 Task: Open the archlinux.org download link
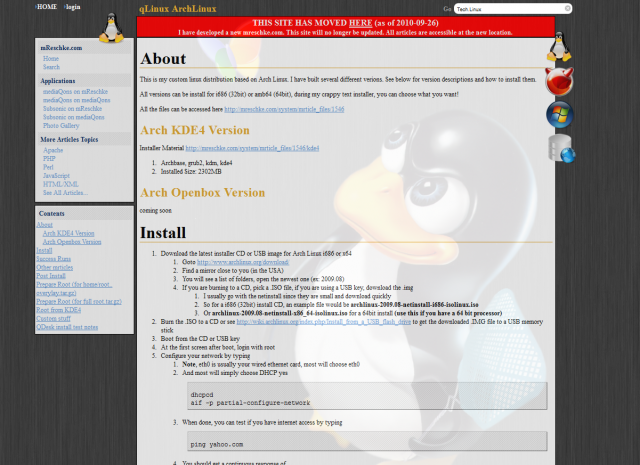(x=243, y=262)
